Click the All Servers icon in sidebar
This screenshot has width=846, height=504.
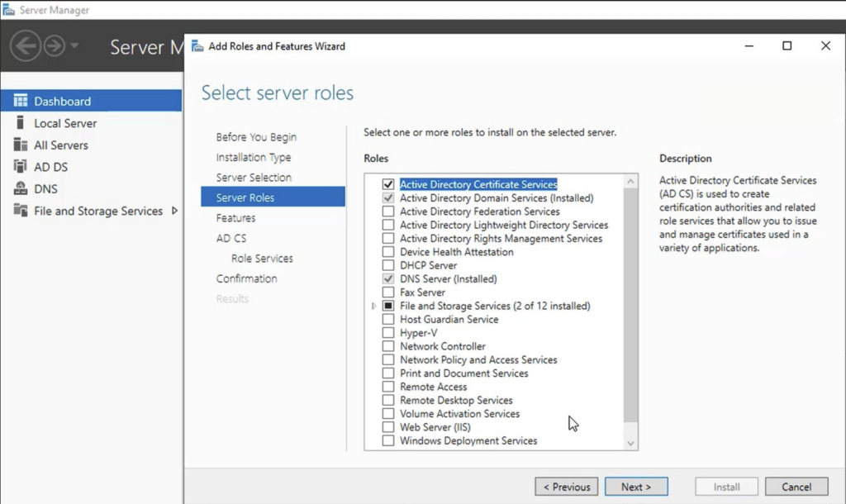coord(21,145)
